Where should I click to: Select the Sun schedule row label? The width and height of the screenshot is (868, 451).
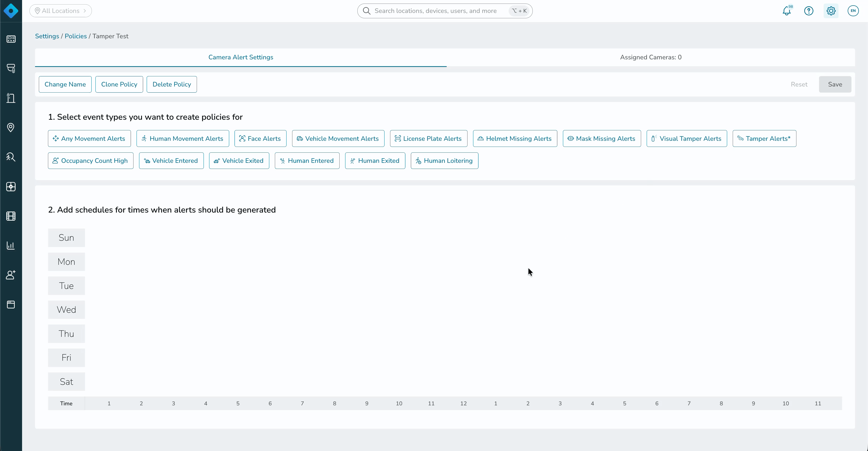click(66, 238)
